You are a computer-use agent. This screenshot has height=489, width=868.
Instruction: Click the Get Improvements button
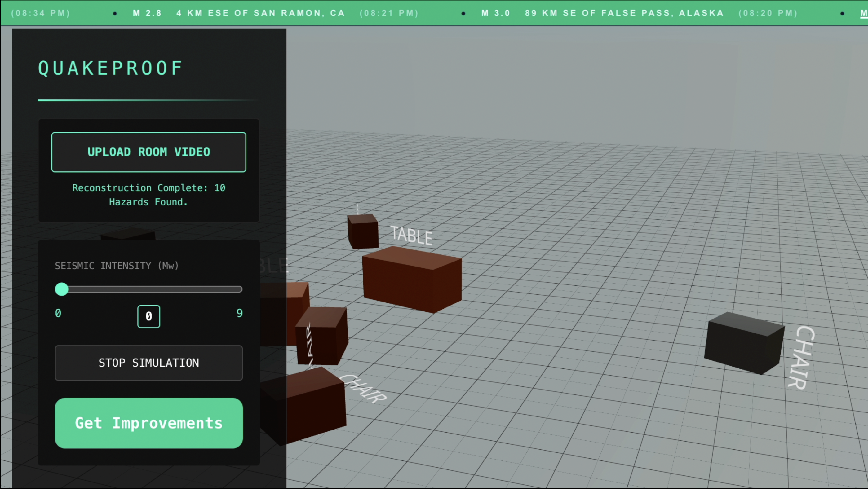coord(148,423)
